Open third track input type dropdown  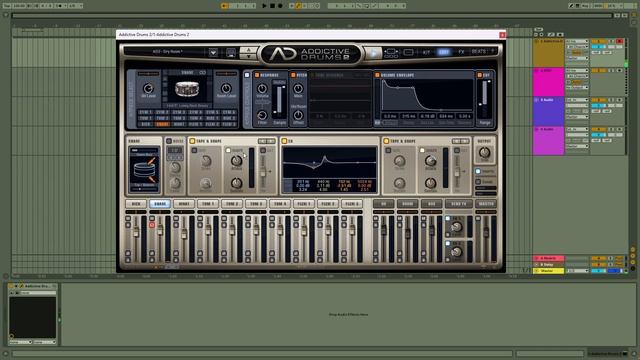click(x=577, y=100)
